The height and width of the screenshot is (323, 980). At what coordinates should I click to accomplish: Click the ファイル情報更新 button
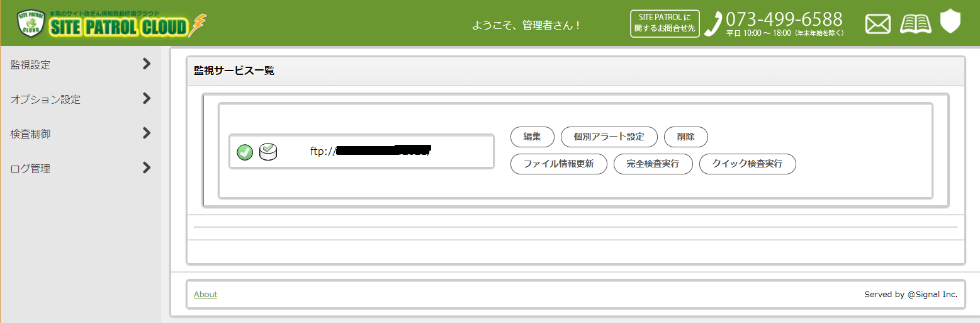click(558, 164)
